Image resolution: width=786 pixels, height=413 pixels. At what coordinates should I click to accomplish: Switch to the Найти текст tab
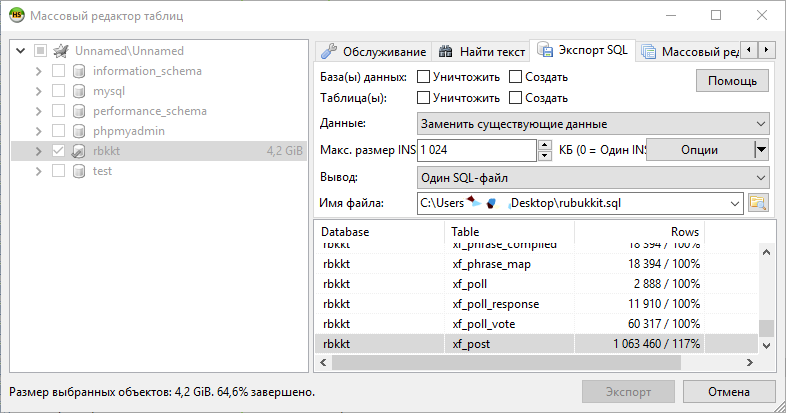pyautogui.click(x=482, y=51)
